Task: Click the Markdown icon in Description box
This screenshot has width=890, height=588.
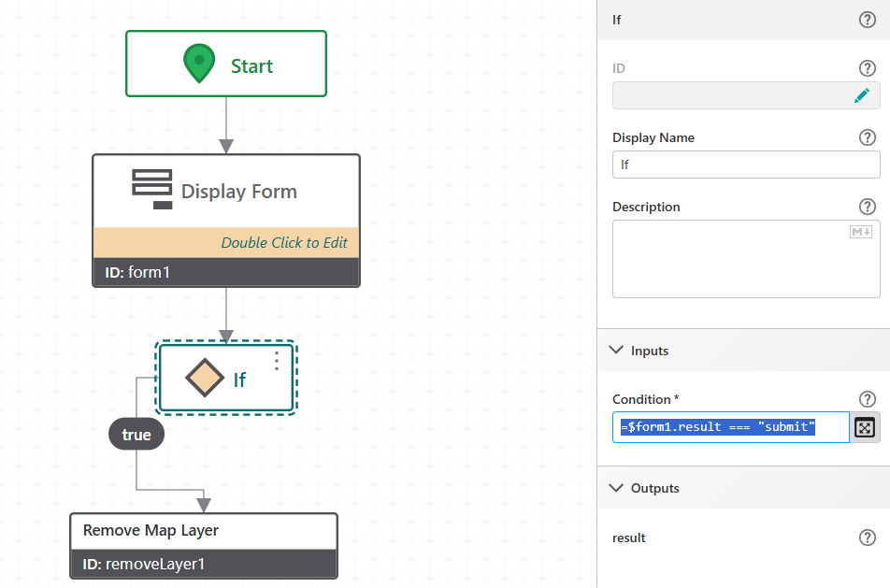Action: pyautogui.click(x=860, y=232)
